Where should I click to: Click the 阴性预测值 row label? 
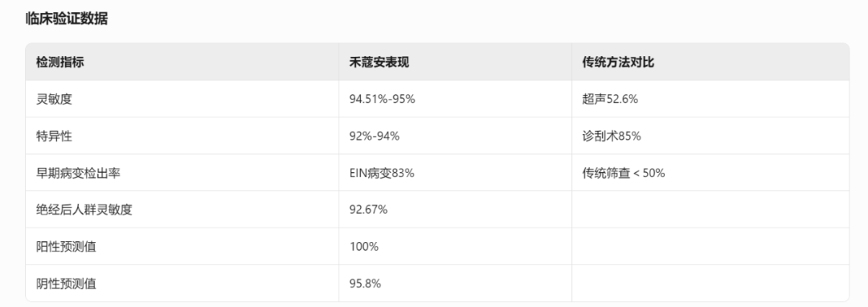coord(66,284)
